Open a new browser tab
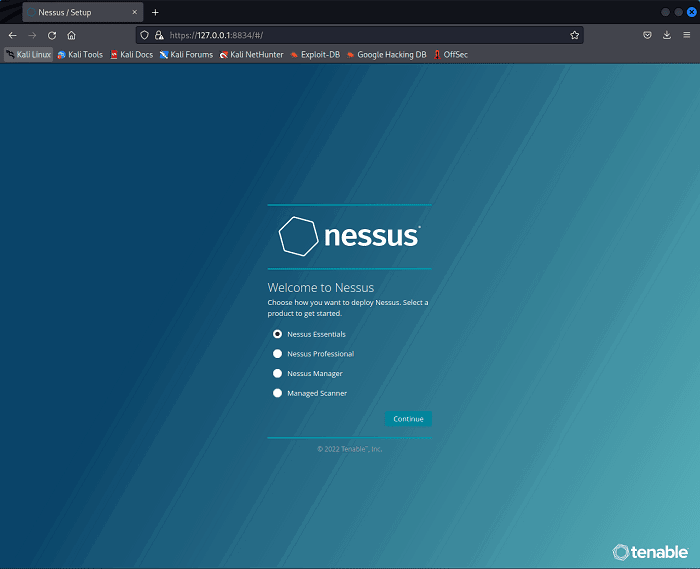This screenshot has height=569, width=700. 155,12
